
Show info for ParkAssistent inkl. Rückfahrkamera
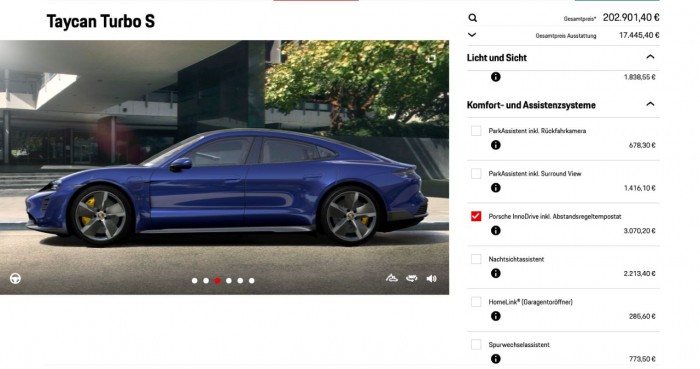[496, 145]
